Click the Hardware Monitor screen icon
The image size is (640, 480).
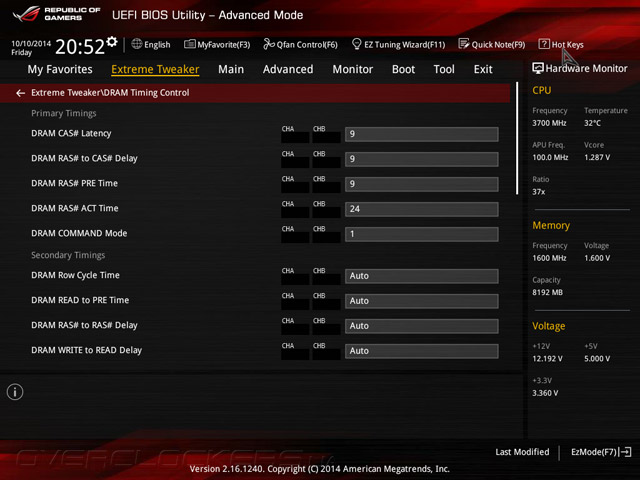[538, 68]
